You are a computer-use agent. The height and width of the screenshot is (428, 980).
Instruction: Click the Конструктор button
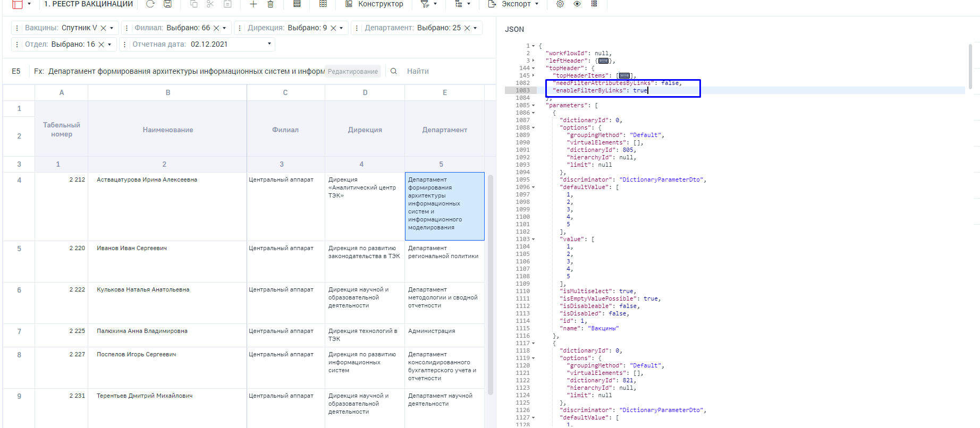pos(374,4)
